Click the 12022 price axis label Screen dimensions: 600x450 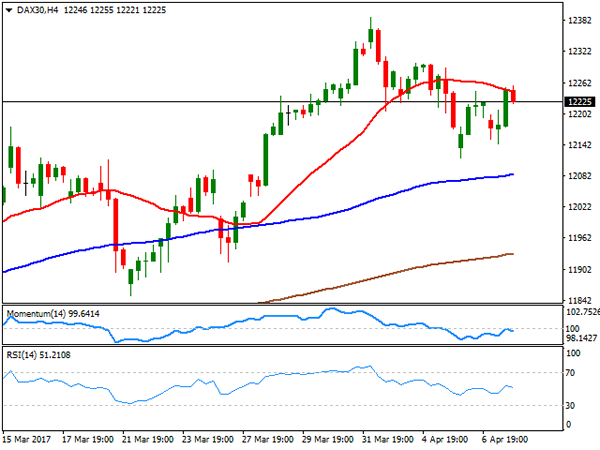[580, 207]
